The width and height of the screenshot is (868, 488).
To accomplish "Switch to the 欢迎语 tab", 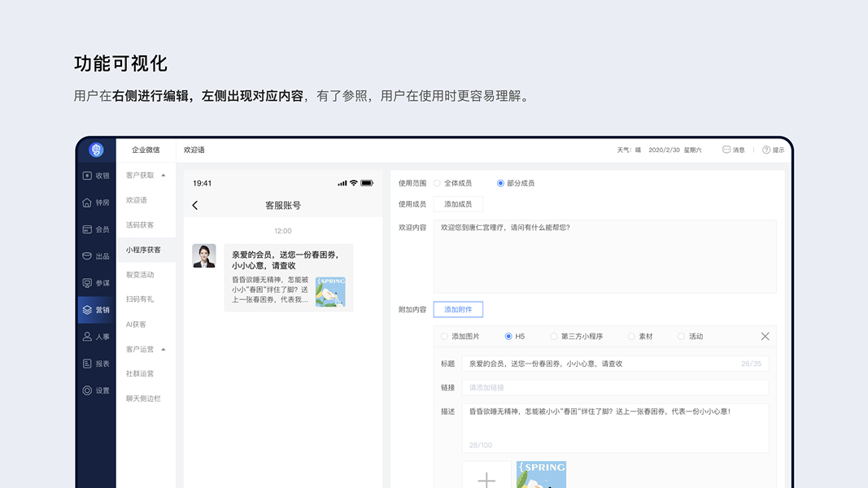I will (194, 150).
